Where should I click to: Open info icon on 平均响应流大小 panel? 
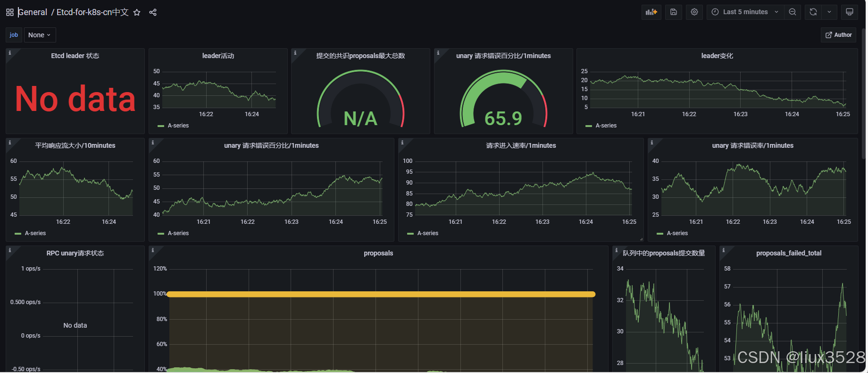9,143
